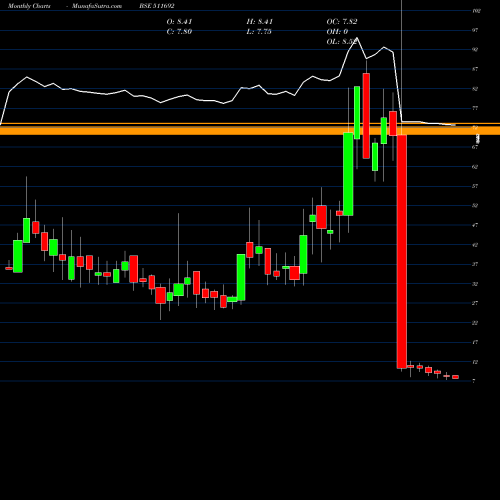Viewport: 500px width, 500px height.
Task: Click the "OC: 7.82" value
Action: pyautogui.click(x=342, y=22)
